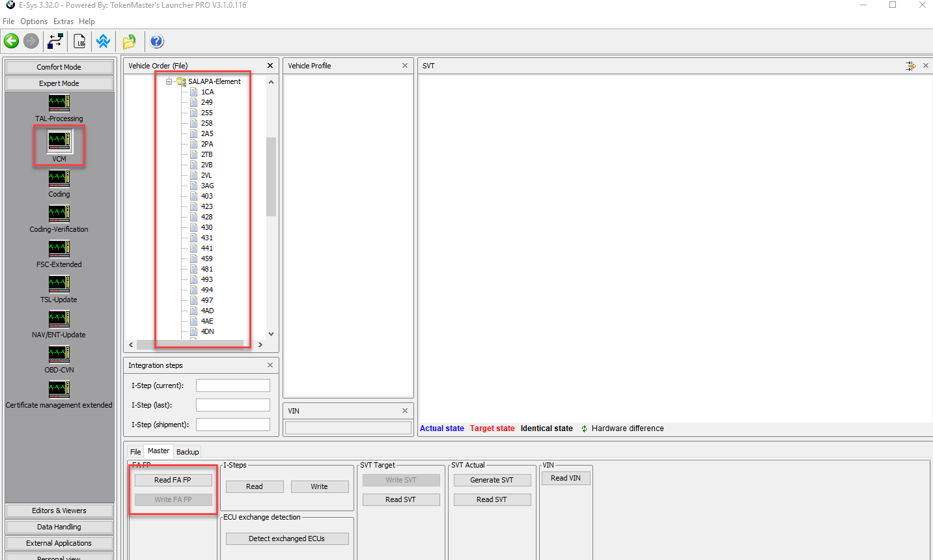
Task: Select the Coding sidebar icon
Action: point(59,178)
